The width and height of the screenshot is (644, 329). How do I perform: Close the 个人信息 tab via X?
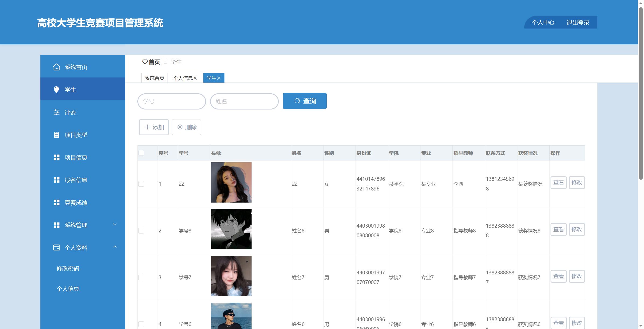point(195,78)
